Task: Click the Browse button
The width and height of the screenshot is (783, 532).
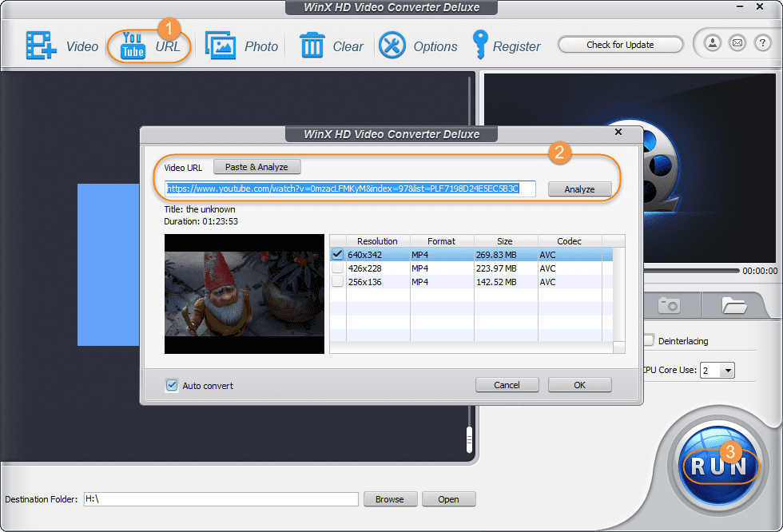Action: 390,499
